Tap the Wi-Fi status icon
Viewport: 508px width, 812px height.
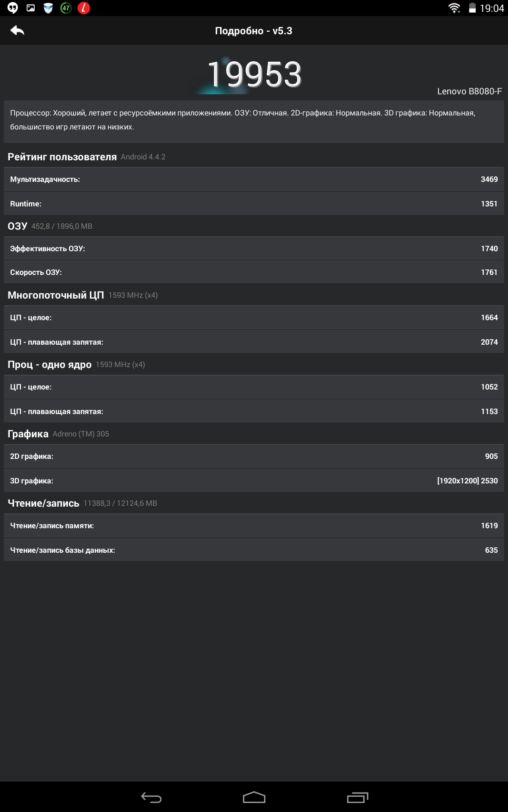454,8
